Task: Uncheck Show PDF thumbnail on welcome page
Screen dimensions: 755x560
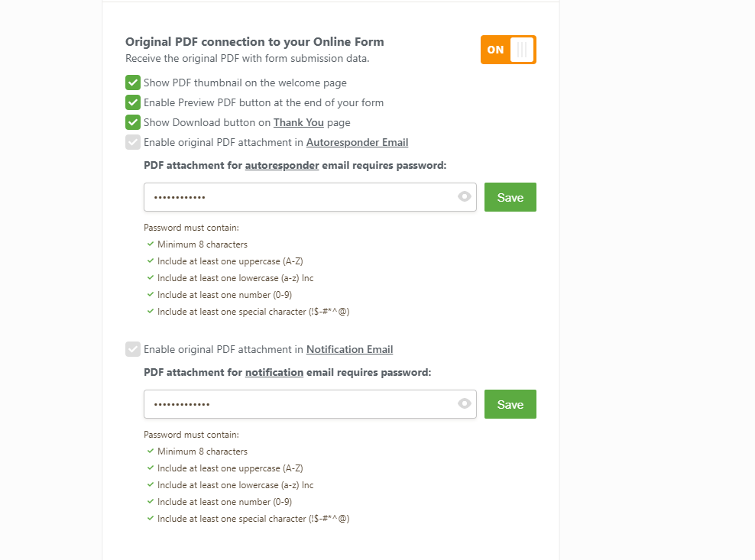Action: [133, 83]
